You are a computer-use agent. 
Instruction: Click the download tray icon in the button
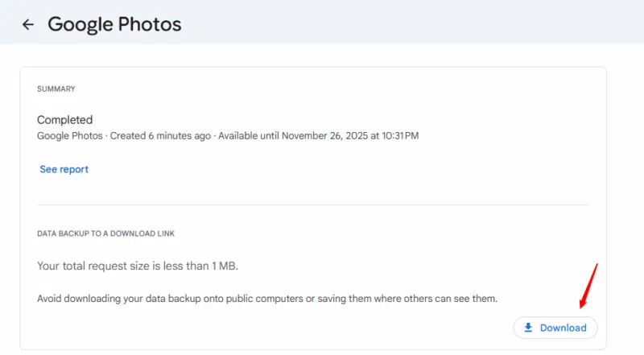pos(528,328)
